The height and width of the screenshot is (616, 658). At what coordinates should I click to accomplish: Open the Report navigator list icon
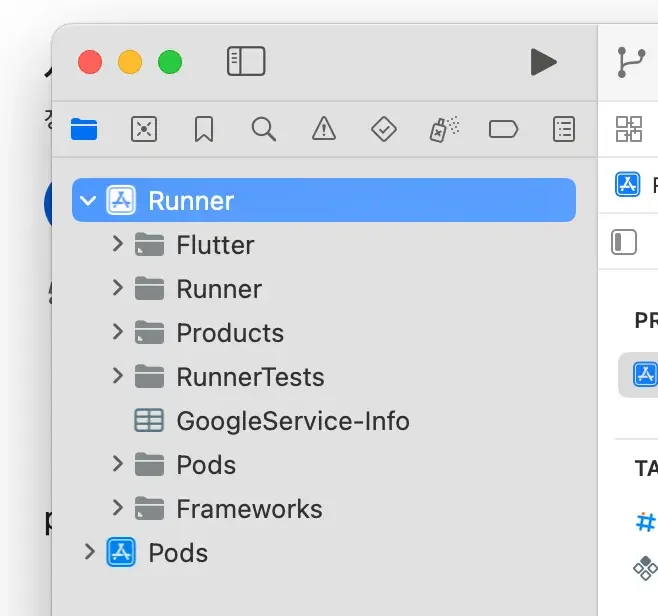point(564,129)
